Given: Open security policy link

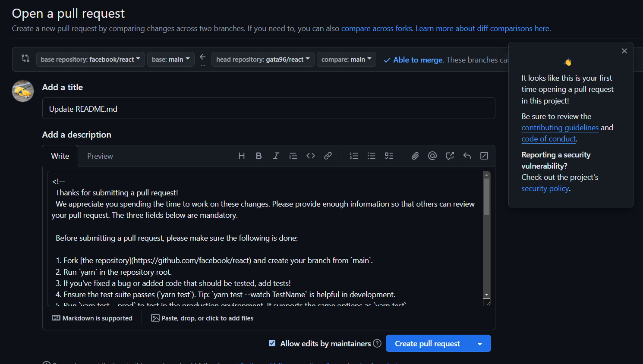Looking at the screenshot, I should click(545, 188).
